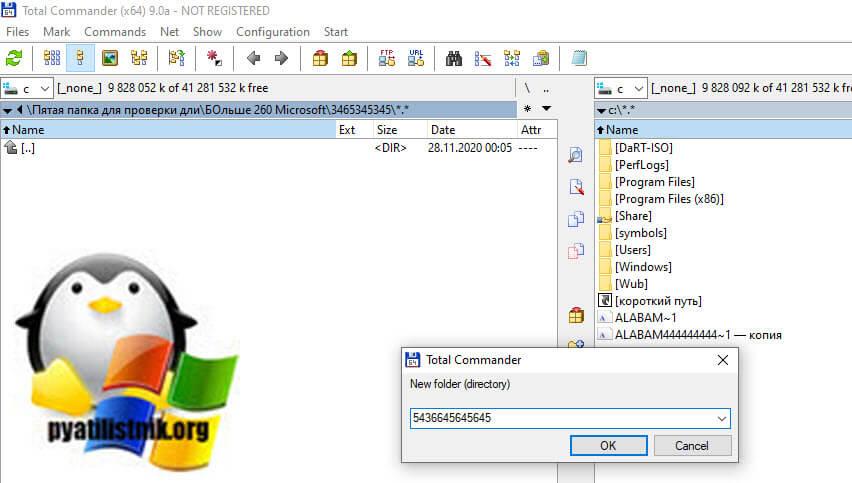Click the Copy names to clipboard icon
Image resolution: width=852 pixels, height=483 pixels.
coord(541,58)
